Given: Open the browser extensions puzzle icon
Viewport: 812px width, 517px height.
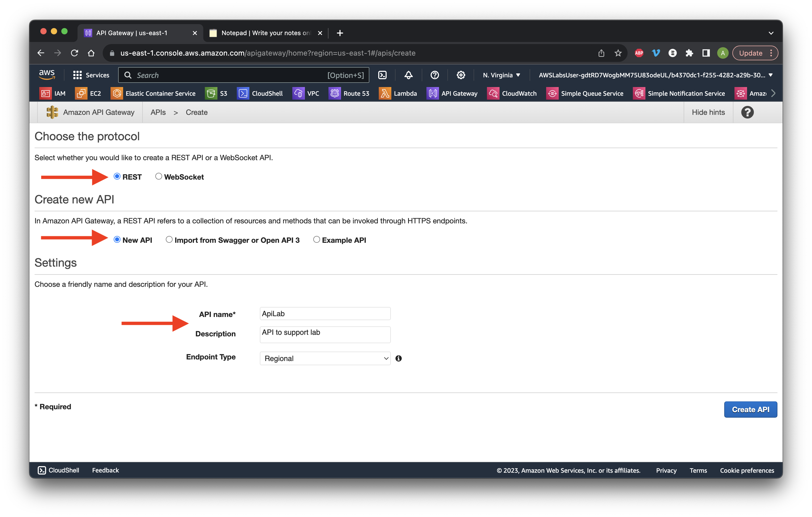Looking at the screenshot, I should tap(689, 53).
